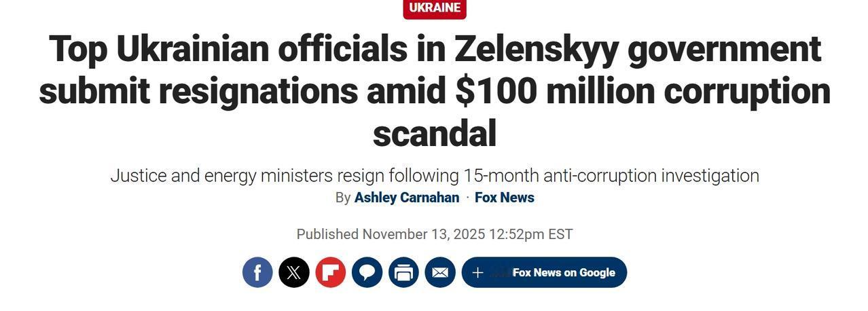Share the article on X

[294, 272]
